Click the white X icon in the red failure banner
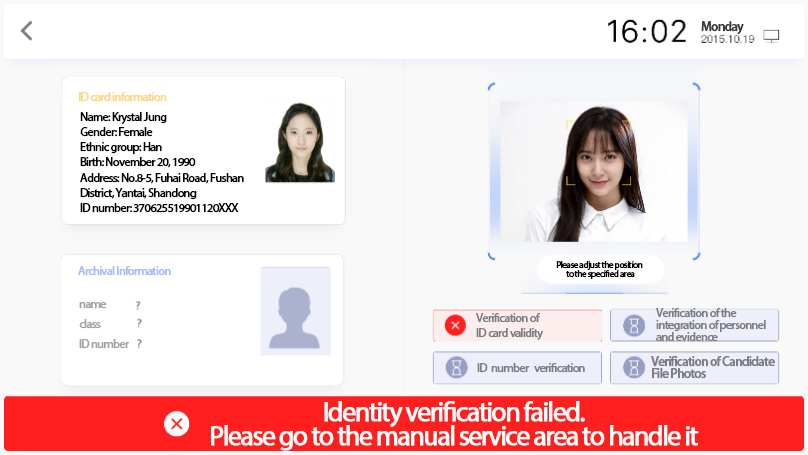Viewport: 808px width, 455px height. click(177, 424)
